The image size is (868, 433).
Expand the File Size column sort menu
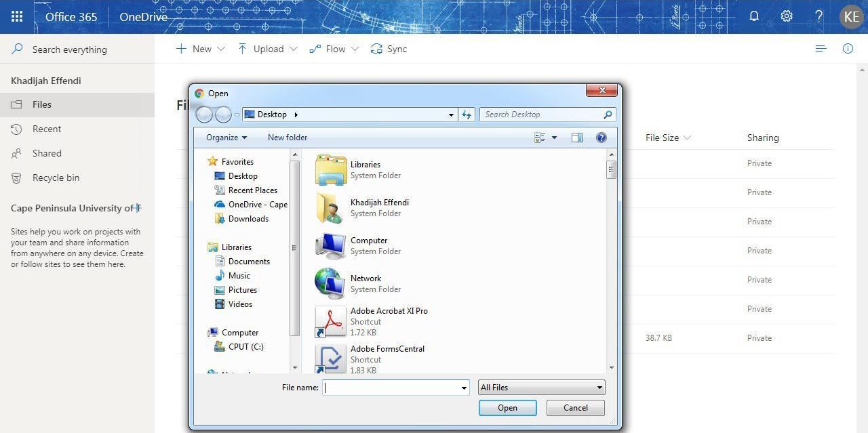[x=687, y=138]
